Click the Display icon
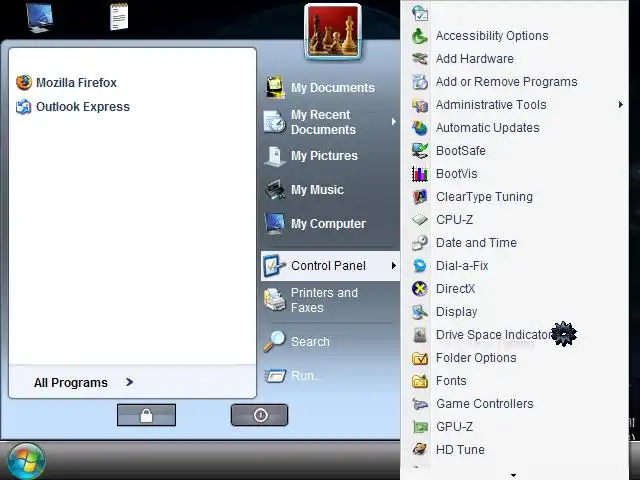Screen dimensions: 640x480 click(x=420, y=312)
